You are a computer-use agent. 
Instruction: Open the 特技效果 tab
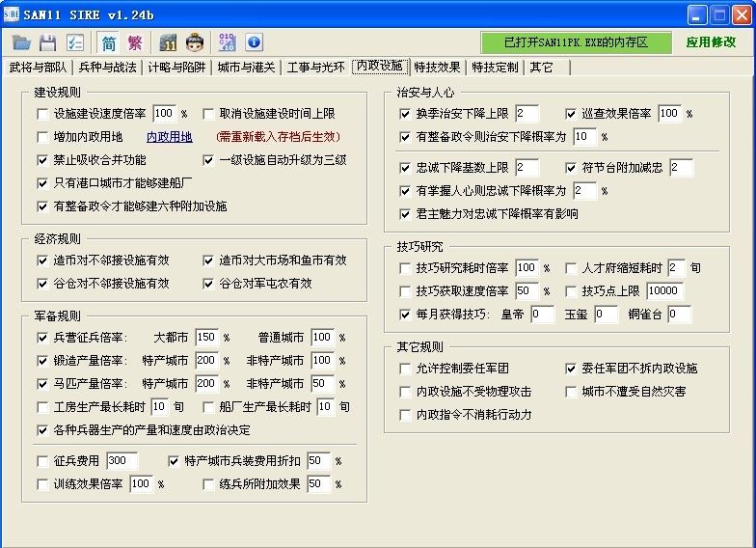coord(437,67)
